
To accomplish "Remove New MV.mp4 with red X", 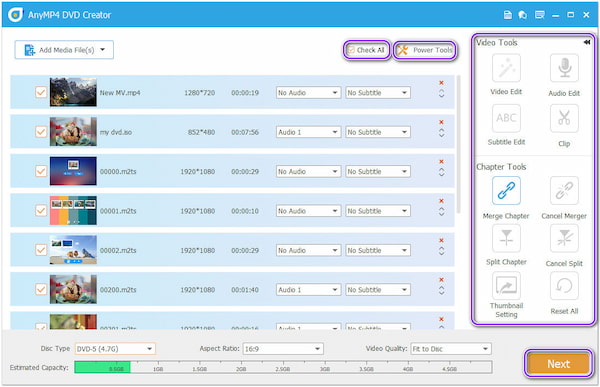I will 441,83.
